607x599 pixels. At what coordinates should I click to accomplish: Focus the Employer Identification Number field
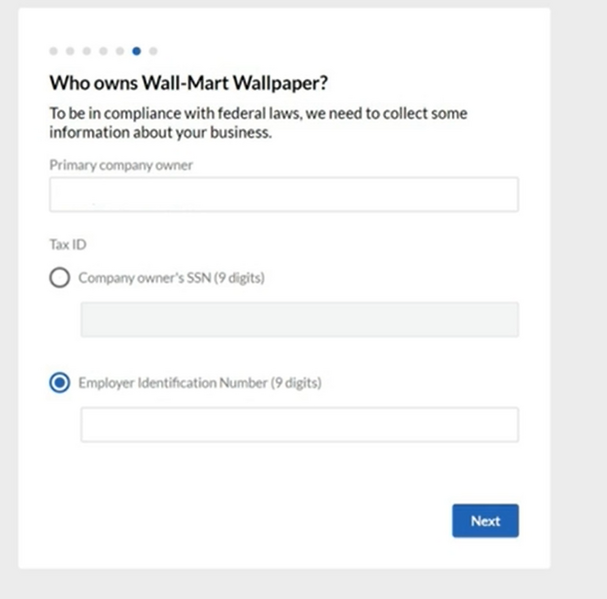[299, 425]
